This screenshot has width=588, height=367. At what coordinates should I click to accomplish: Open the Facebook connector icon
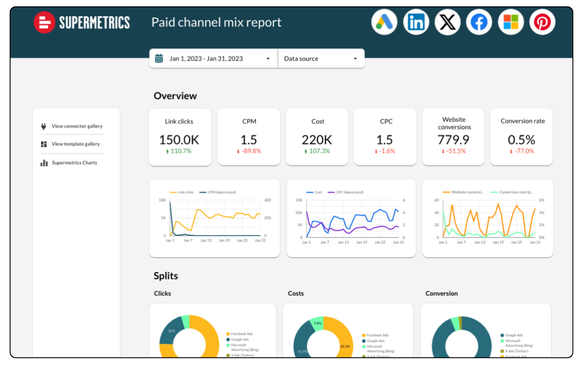click(479, 22)
